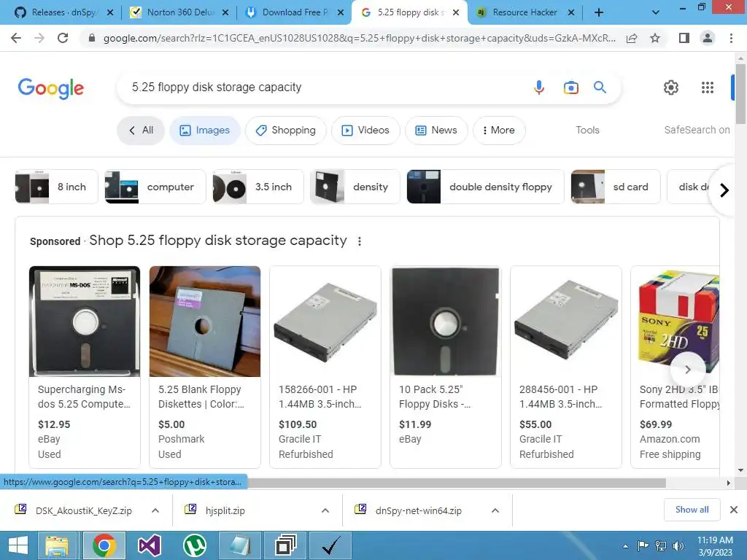Click the Chrome forward arrow
This screenshot has width=747, height=560.
[39, 38]
